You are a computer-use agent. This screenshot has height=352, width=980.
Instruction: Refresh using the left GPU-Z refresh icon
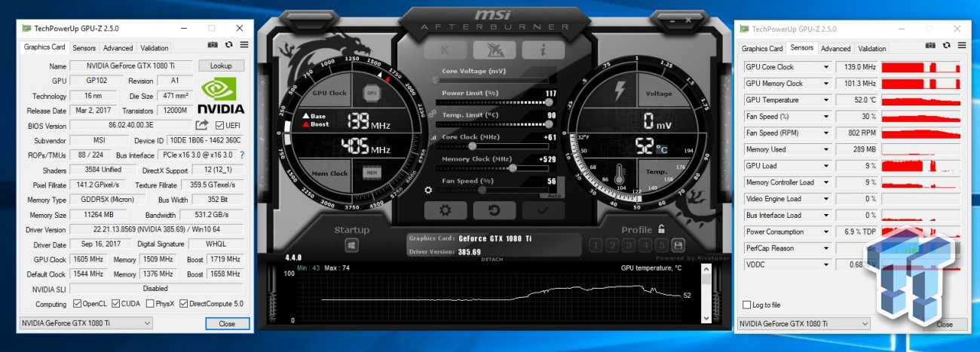click(228, 45)
